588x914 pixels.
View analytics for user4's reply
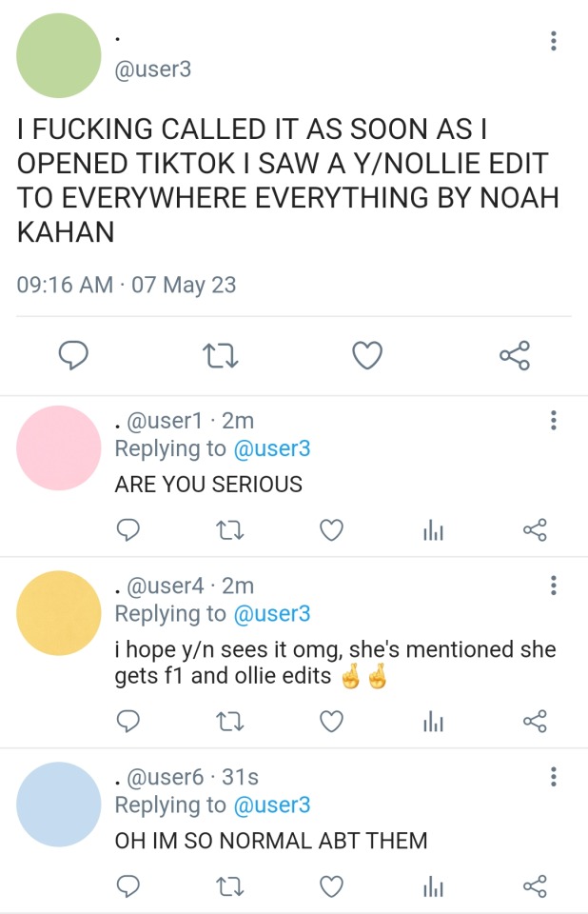pos(434,722)
